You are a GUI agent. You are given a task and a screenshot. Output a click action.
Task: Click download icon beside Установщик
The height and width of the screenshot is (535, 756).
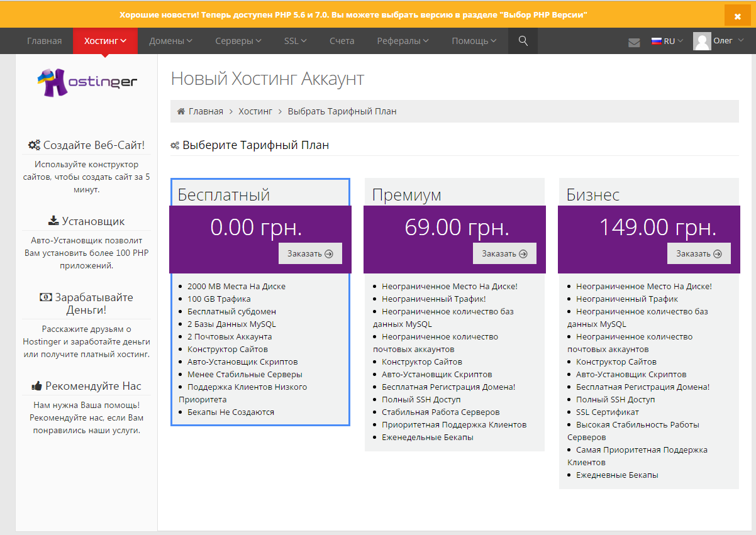coord(53,221)
